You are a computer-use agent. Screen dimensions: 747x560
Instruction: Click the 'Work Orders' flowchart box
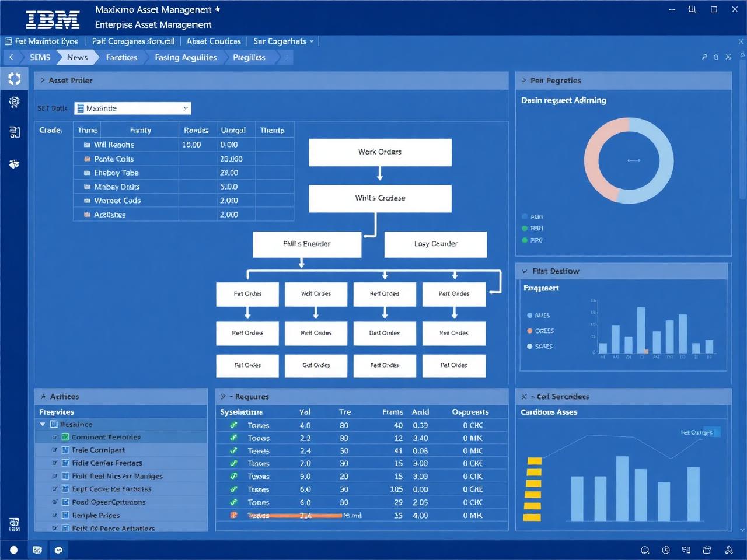pyautogui.click(x=380, y=152)
